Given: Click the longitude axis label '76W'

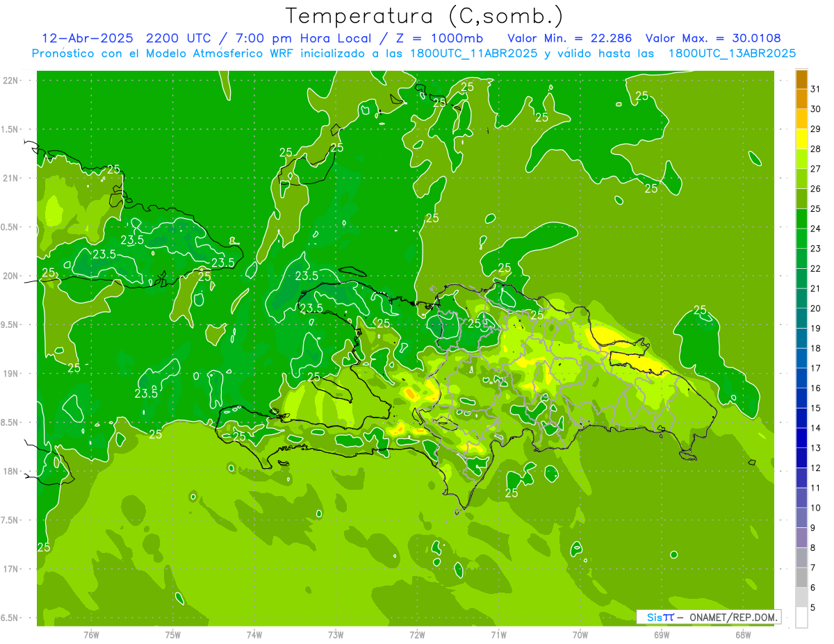Looking at the screenshot, I should [x=91, y=634].
